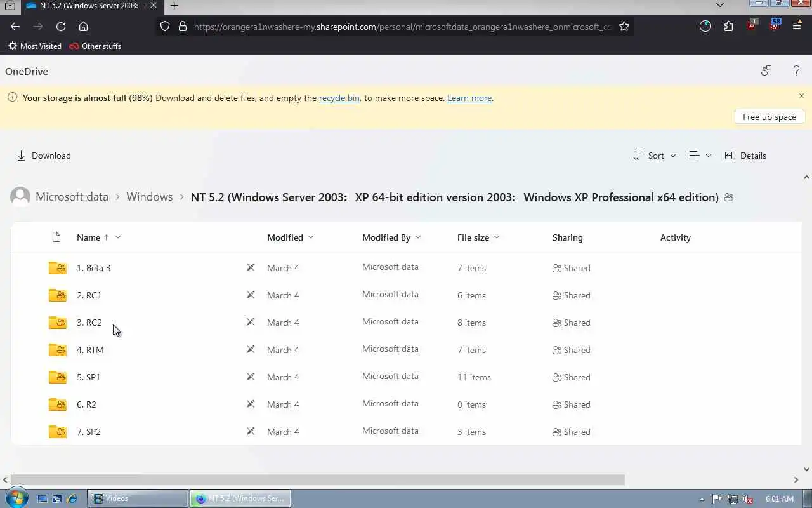Open a new browser tab

tap(174, 6)
